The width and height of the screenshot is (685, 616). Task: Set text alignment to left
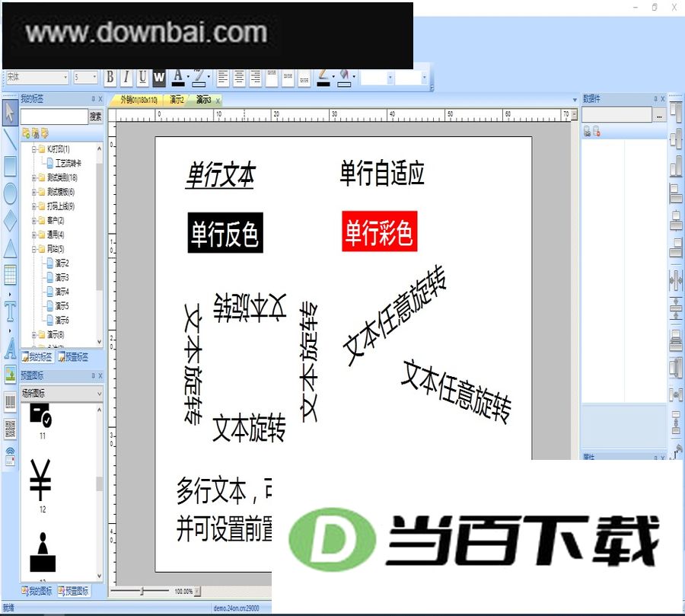[x=223, y=78]
